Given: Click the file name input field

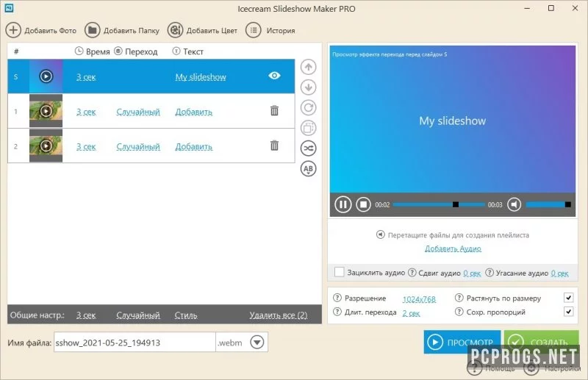Looking at the screenshot, I should click(135, 342).
